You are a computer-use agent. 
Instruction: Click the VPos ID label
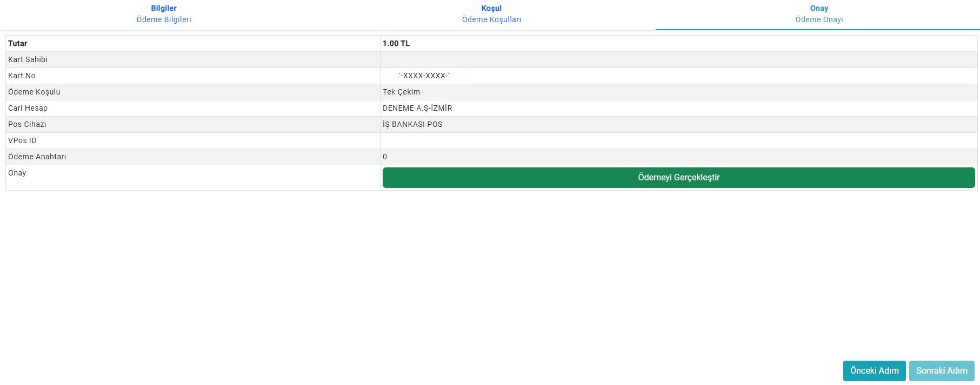[22, 140]
